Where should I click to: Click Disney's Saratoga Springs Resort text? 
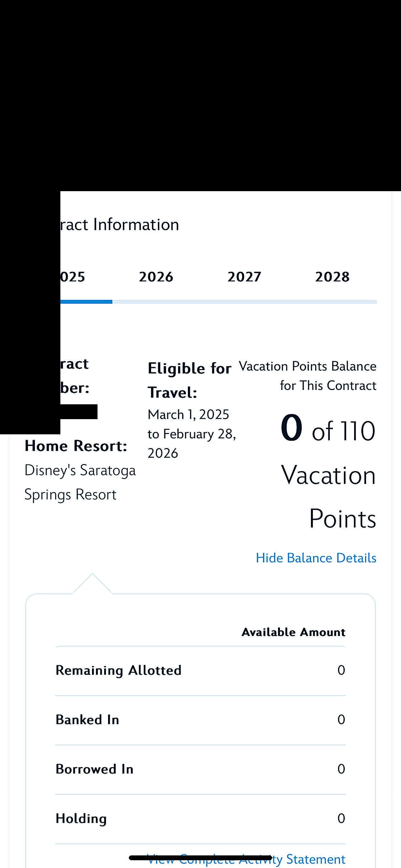(x=80, y=482)
